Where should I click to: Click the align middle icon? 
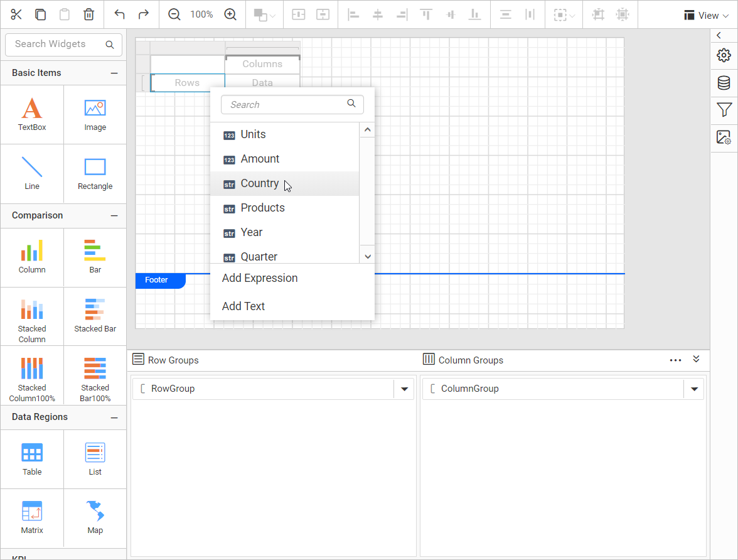point(451,15)
